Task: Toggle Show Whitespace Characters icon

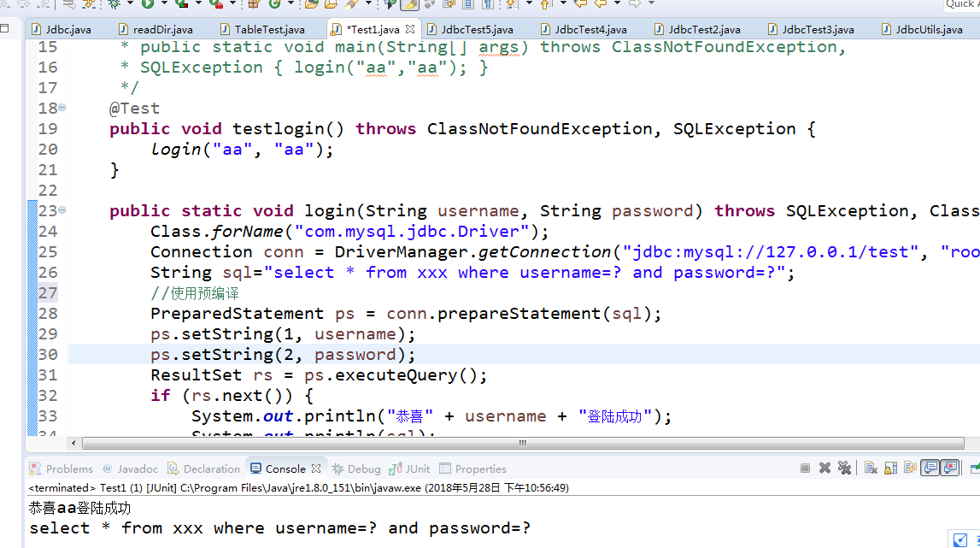Action: pyautogui.click(x=488, y=3)
